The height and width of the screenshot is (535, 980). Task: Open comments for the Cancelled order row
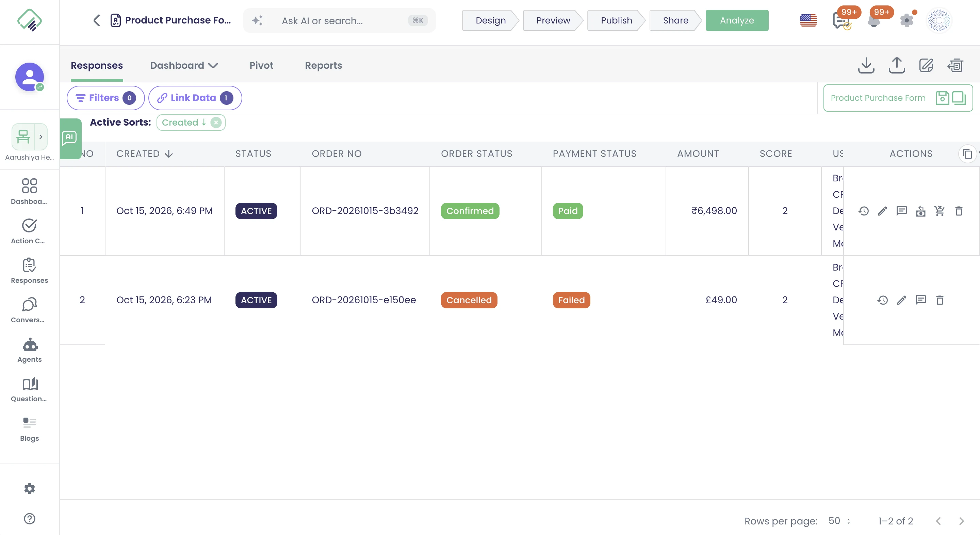[x=921, y=300]
